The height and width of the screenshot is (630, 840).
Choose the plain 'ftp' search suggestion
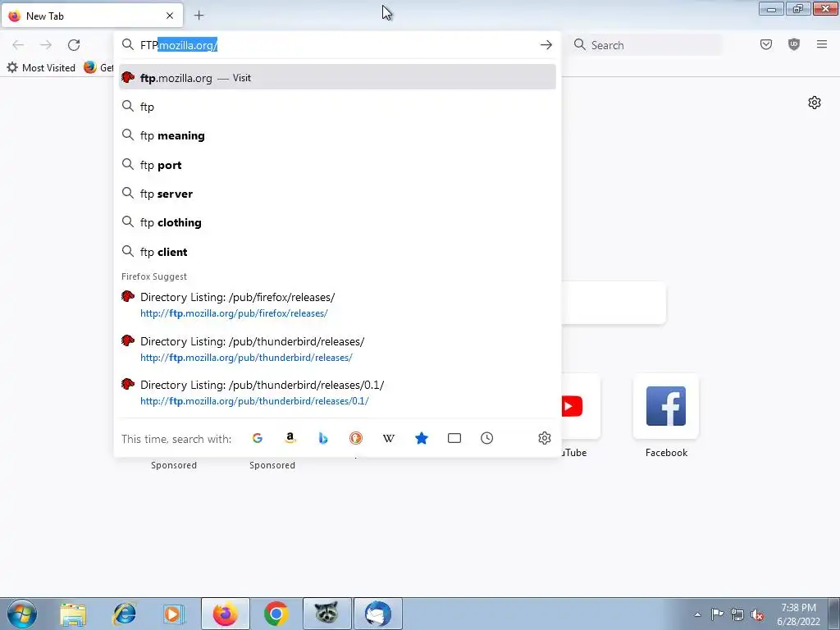[x=337, y=107]
